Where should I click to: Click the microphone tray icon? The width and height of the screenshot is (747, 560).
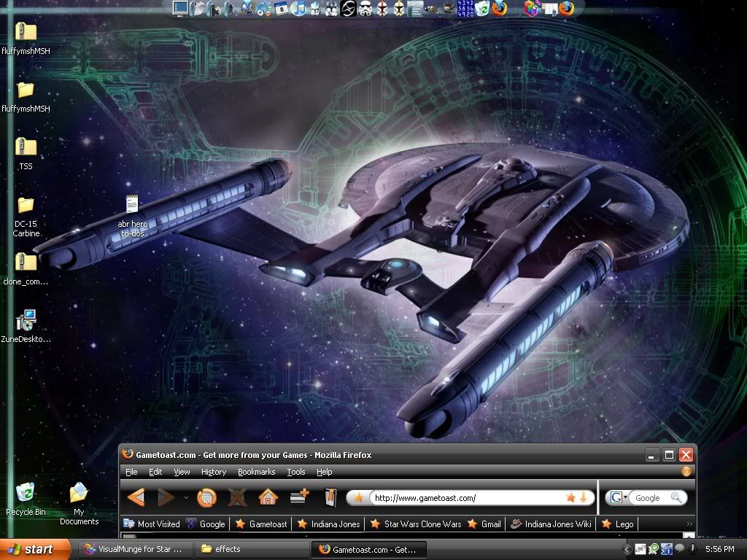(x=692, y=549)
